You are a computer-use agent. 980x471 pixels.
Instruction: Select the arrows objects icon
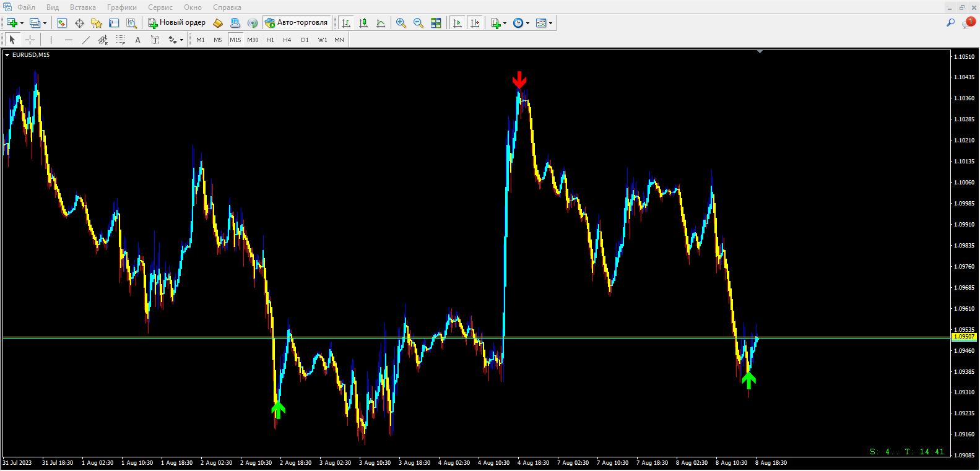coord(172,40)
